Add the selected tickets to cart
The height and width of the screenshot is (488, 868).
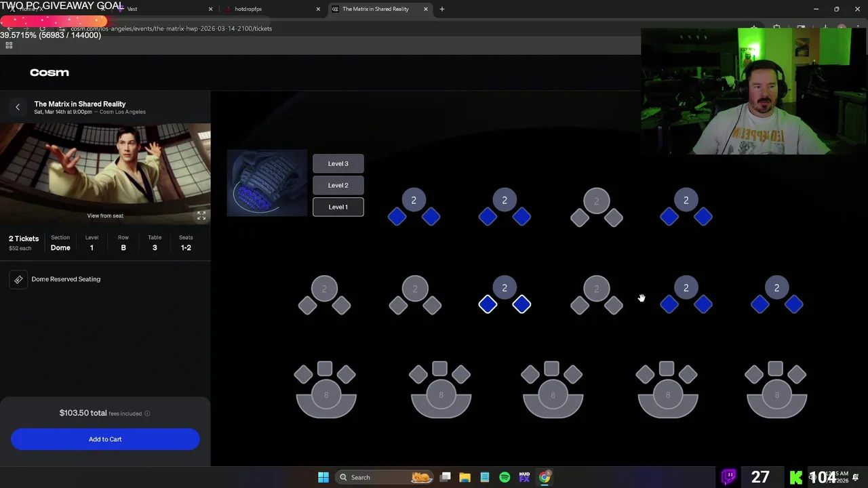tap(105, 439)
